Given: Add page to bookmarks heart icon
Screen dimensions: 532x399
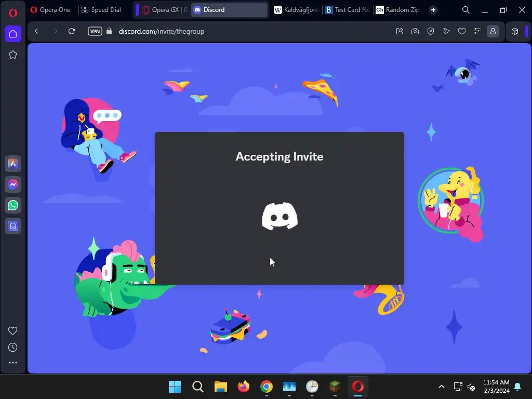Looking at the screenshot, I should pos(462,31).
